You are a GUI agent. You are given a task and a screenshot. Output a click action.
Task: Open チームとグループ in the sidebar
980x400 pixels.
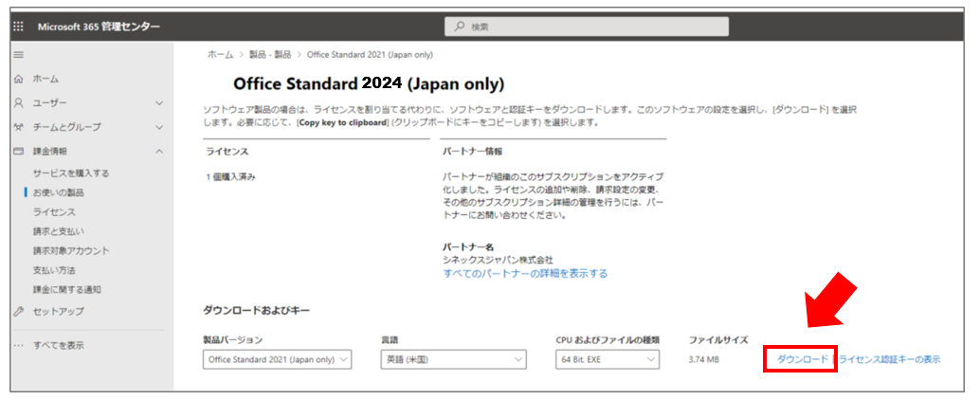coord(66,127)
